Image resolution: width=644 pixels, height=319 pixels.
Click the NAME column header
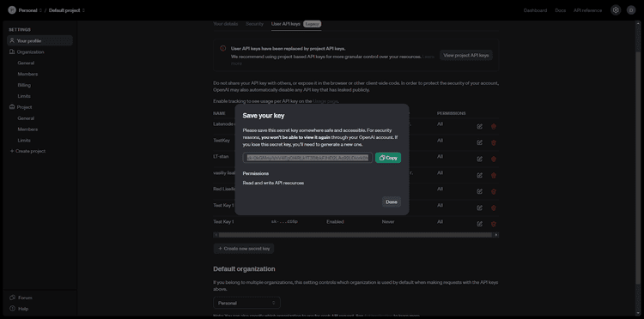pos(219,113)
